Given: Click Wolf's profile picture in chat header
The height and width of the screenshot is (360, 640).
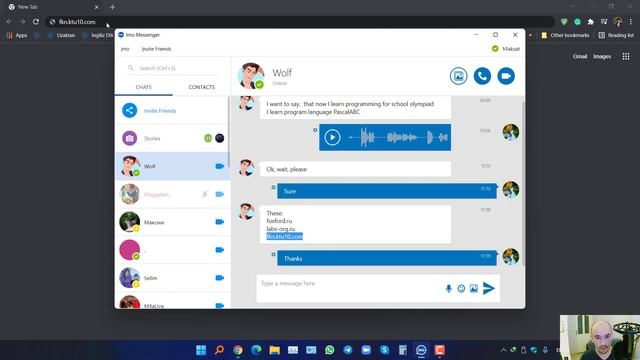Looking at the screenshot, I should tap(251, 76).
